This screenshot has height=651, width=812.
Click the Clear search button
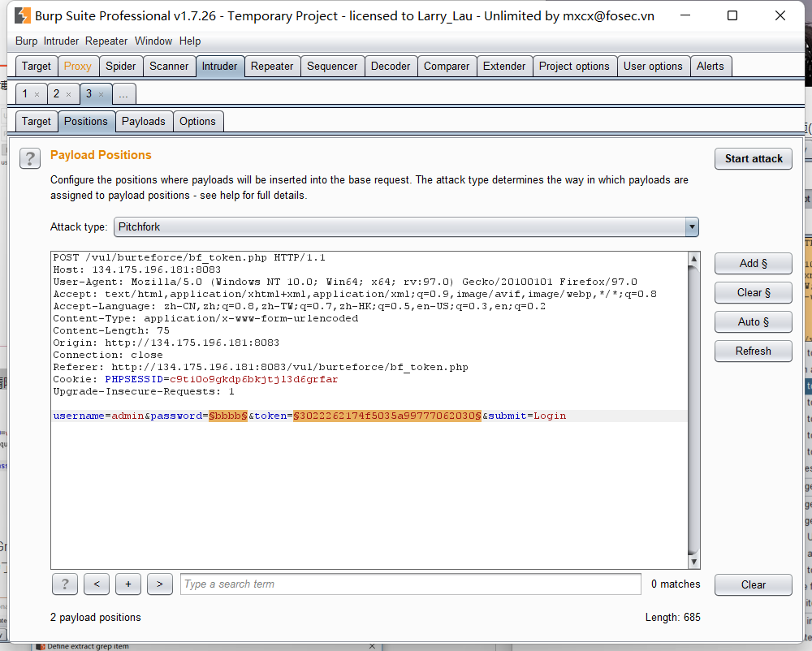click(754, 584)
